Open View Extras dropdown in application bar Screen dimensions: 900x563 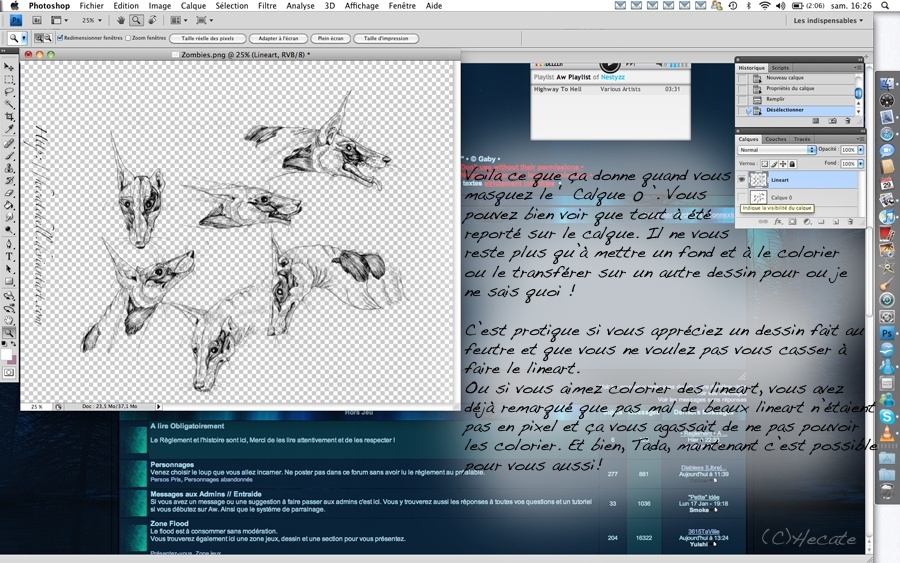coord(59,20)
